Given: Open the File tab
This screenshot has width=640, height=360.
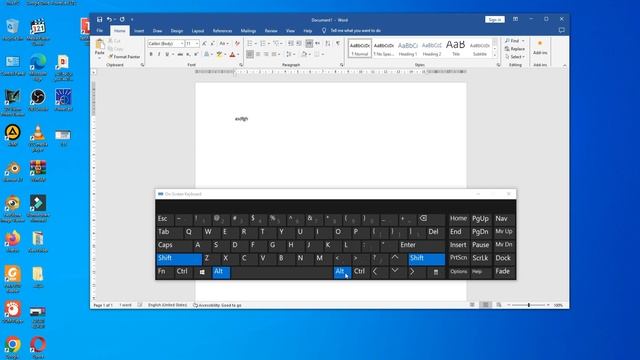Looking at the screenshot, I should point(100,31).
